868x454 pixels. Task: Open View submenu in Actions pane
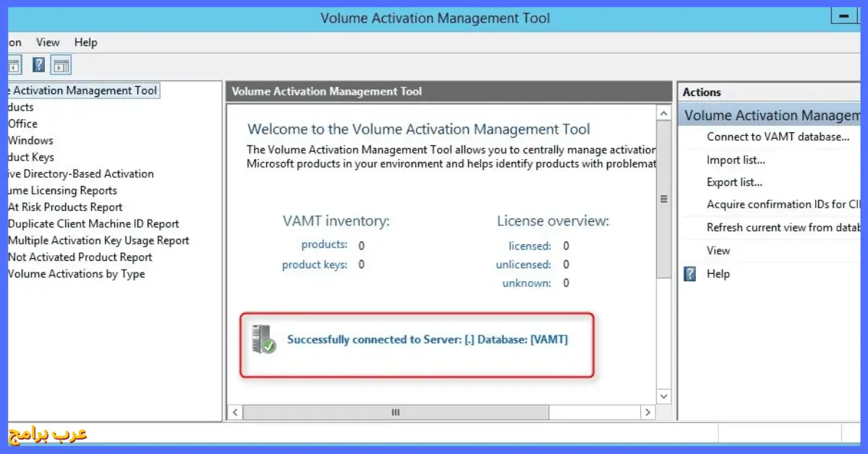click(x=718, y=250)
